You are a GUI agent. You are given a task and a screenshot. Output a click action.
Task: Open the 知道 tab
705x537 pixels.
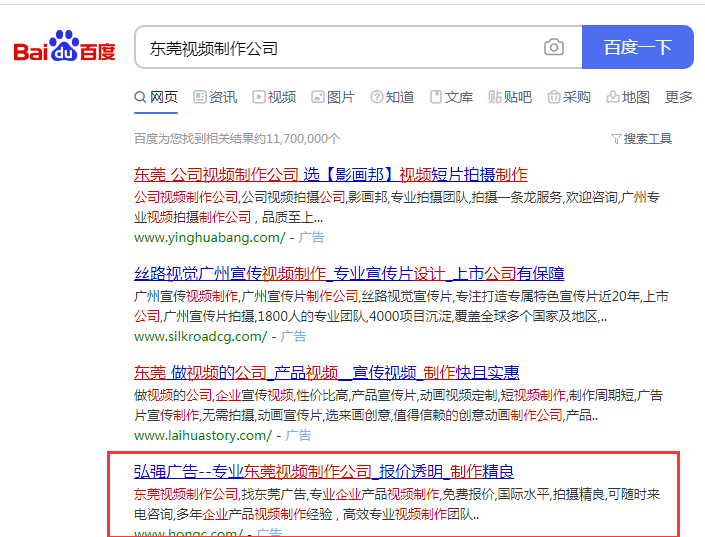click(x=392, y=97)
